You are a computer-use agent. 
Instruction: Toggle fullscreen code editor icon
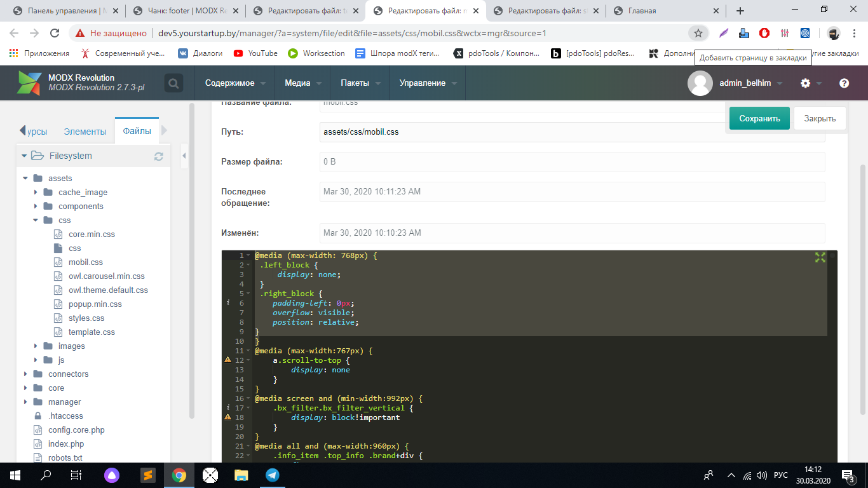click(x=820, y=257)
